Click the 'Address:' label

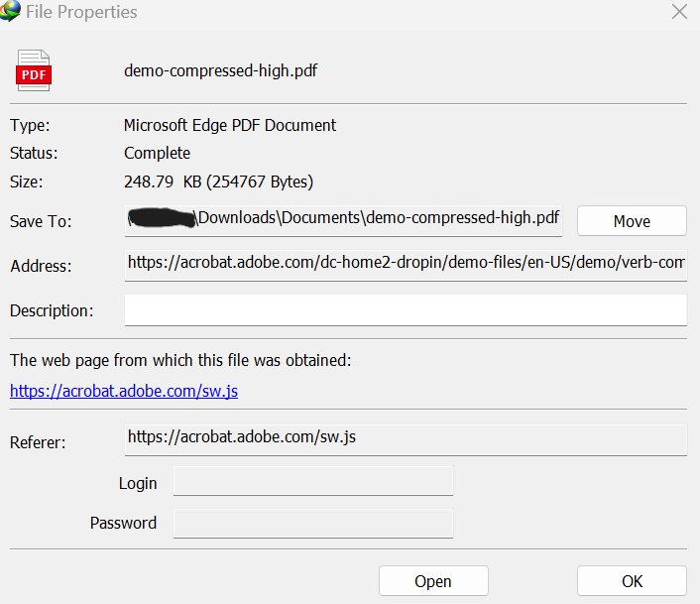[41, 266]
